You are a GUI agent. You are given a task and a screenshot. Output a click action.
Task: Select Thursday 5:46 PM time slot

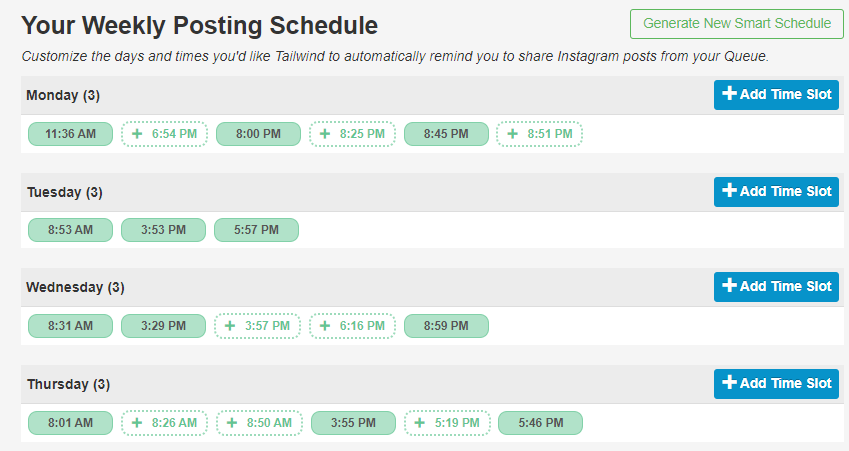coord(540,423)
